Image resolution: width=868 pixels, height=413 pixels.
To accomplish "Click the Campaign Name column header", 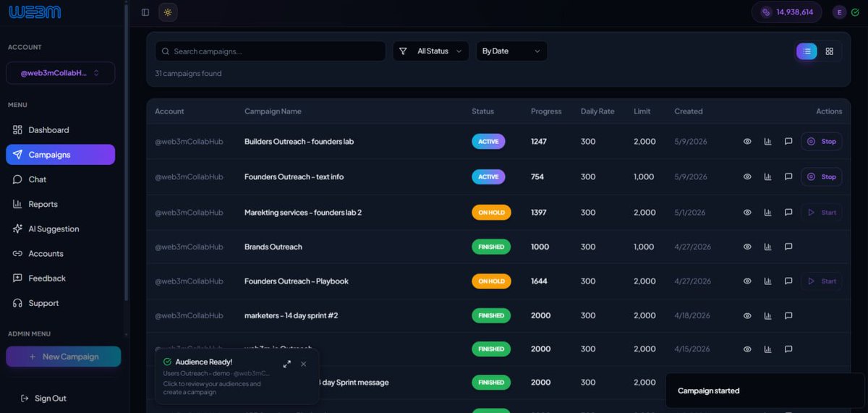I will click(273, 111).
